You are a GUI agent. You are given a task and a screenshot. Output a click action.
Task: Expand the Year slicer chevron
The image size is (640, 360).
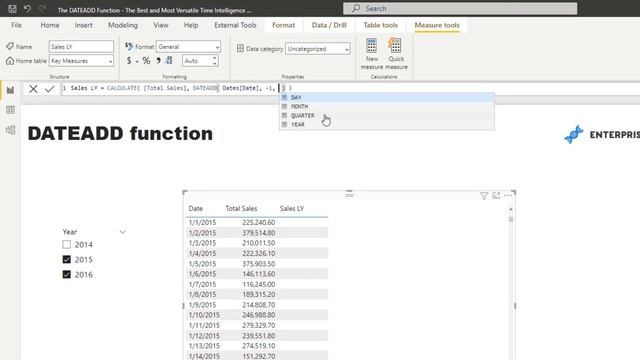tap(122, 232)
